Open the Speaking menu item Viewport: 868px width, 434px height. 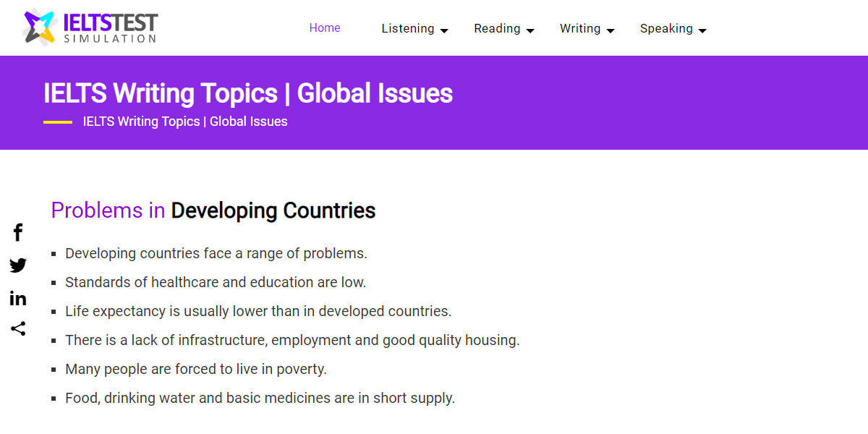[x=667, y=28]
